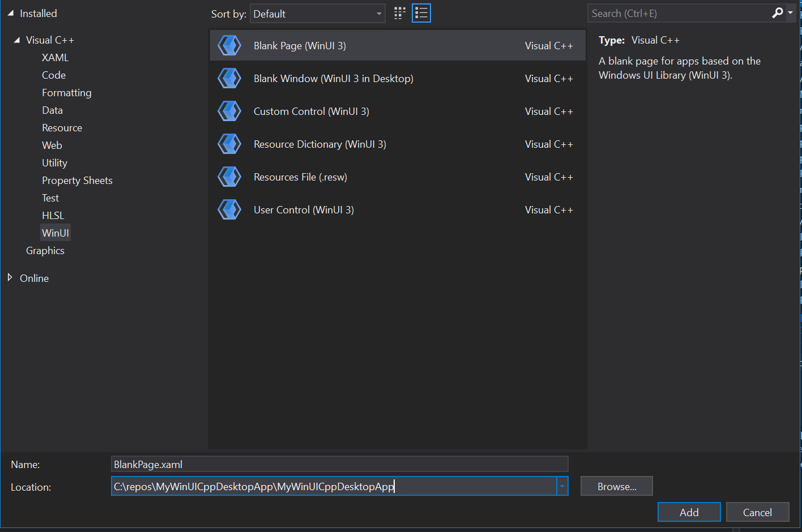Select the Resource category
The image size is (802, 532).
pos(62,128)
